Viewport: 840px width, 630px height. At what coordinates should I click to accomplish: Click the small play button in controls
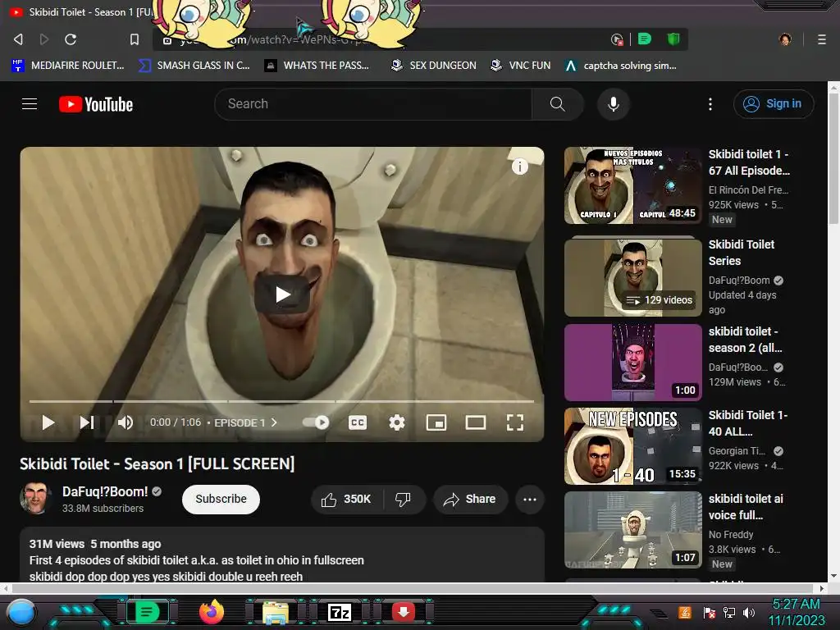point(48,422)
